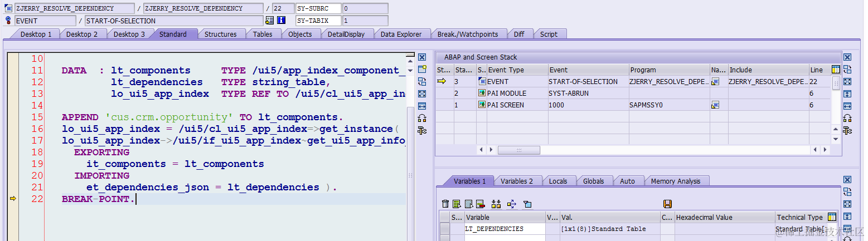Click line 22 BREAK-POINT statement
868x241 pixels.
[98, 199]
